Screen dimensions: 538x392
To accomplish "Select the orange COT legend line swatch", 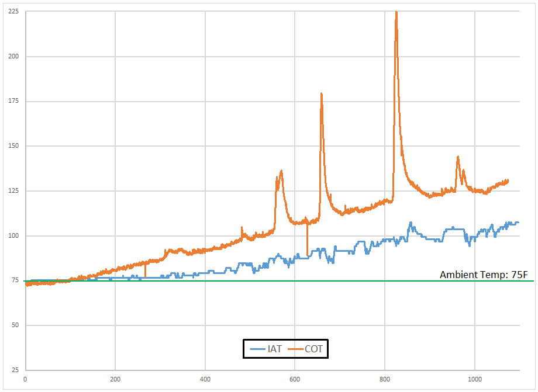I will point(295,349).
